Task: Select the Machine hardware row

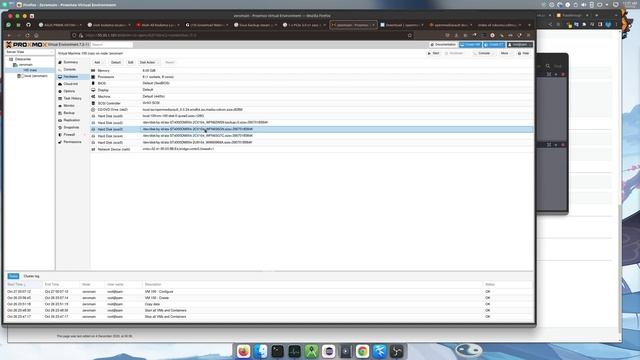Action: [x=312, y=96]
